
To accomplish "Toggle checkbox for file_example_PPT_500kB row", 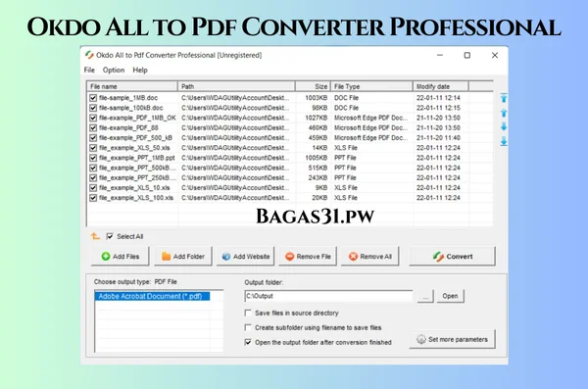I will click(x=93, y=169).
